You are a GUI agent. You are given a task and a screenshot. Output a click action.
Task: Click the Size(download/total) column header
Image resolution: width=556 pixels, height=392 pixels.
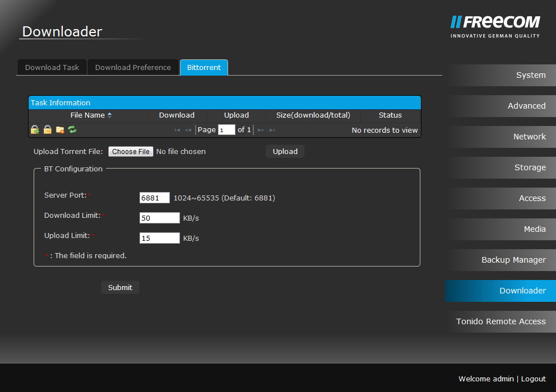(x=313, y=115)
